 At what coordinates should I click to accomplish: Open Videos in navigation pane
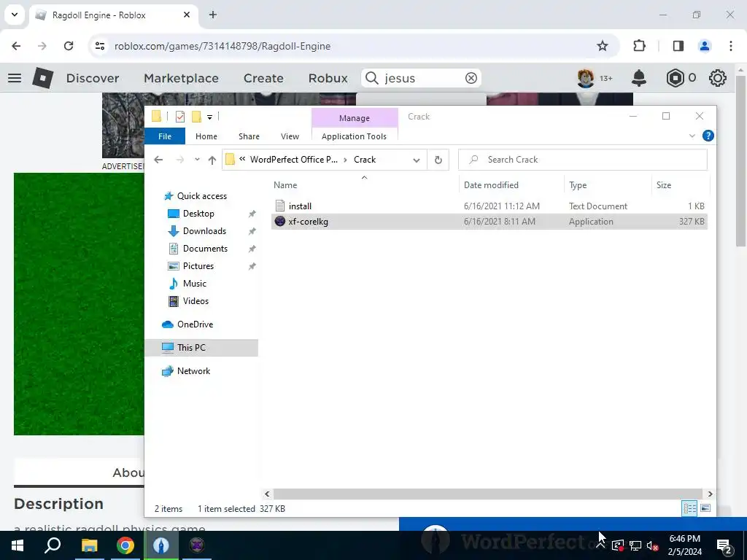196,301
